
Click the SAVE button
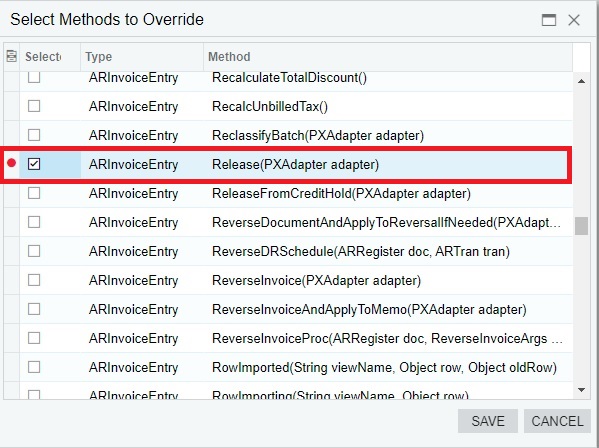[x=488, y=421]
